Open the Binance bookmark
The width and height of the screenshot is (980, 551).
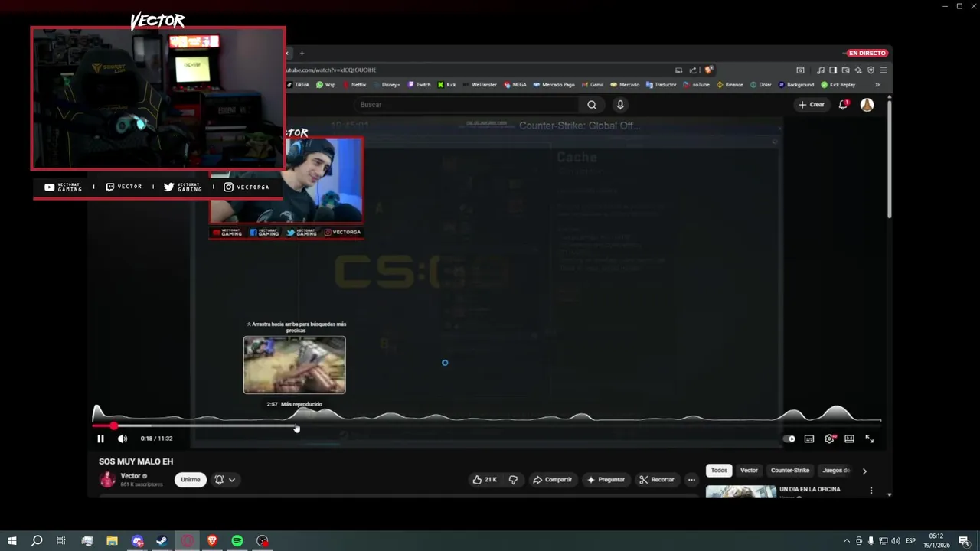730,85
